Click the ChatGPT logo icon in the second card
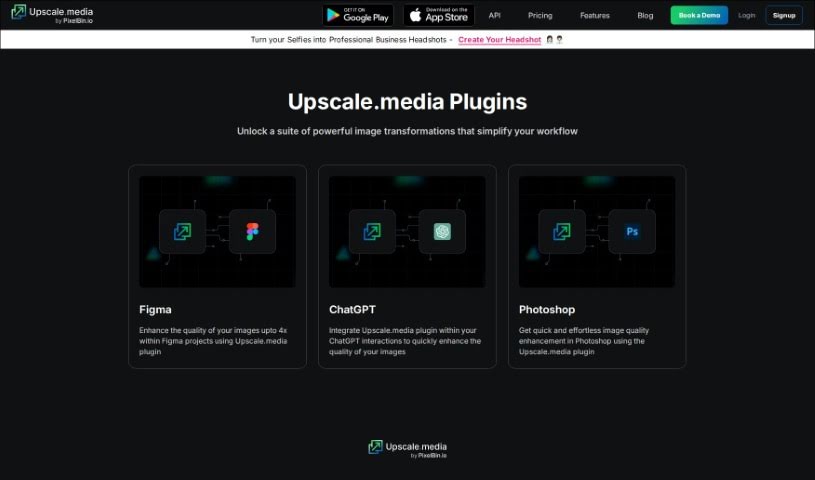Image resolution: width=815 pixels, height=480 pixels. click(x=442, y=231)
